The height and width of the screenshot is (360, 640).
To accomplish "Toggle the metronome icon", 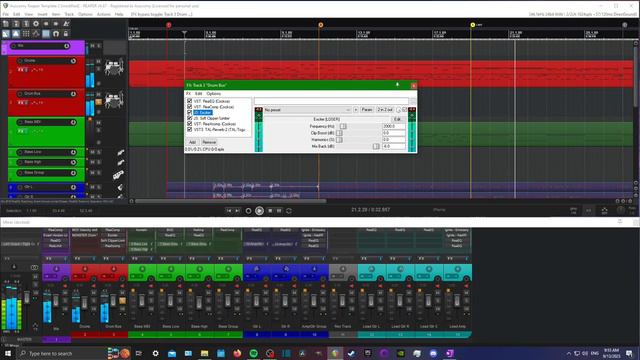I will coord(66,24).
